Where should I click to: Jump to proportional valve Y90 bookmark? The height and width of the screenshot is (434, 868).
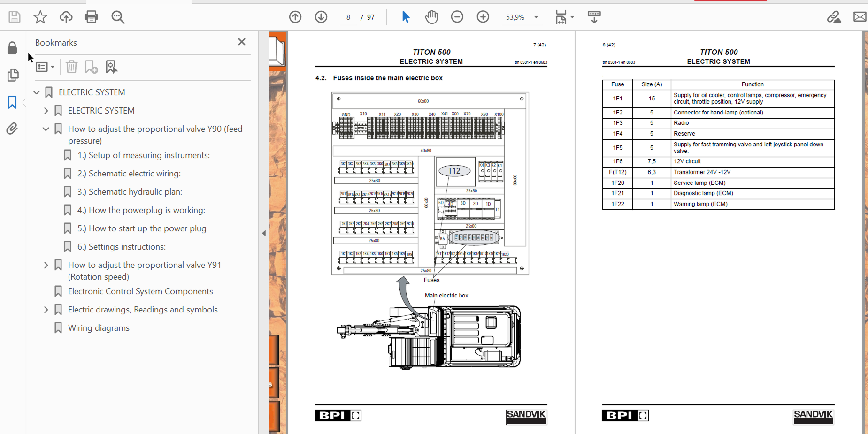[155, 135]
